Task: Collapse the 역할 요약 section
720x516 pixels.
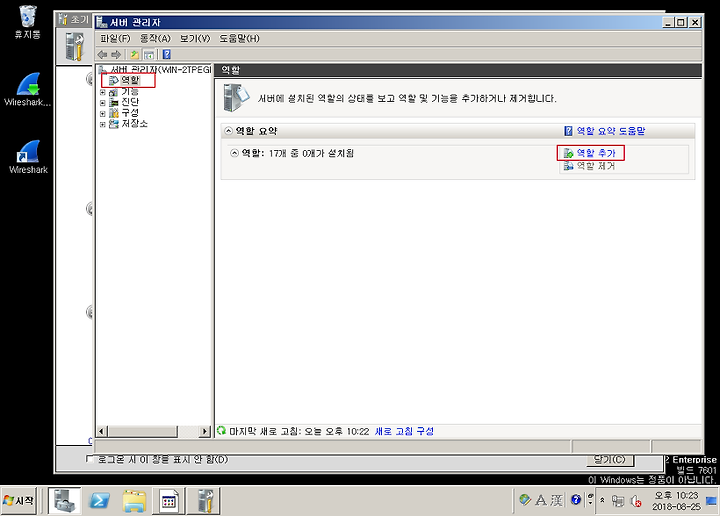Action: click(x=228, y=131)
